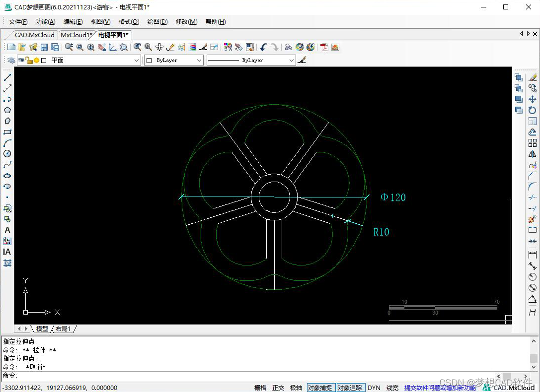Choose the Polygon tool in left toolbar
This screenshot has width=540, height=392.
tap(7, 110)
